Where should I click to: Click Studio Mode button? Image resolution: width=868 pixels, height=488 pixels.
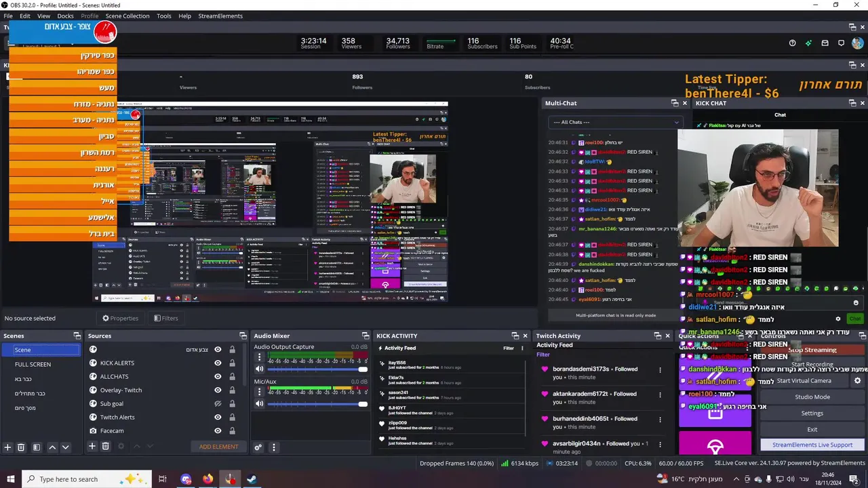(x=812, y=397)
